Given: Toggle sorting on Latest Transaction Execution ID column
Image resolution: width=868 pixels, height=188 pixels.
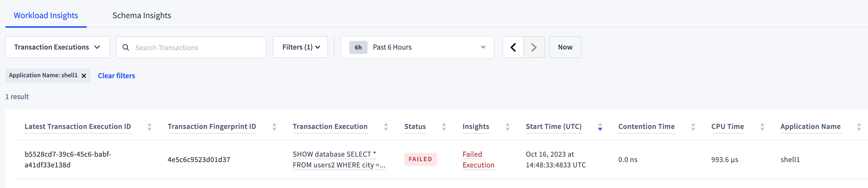Looking at the screenshot, I should tap(150, 127).
